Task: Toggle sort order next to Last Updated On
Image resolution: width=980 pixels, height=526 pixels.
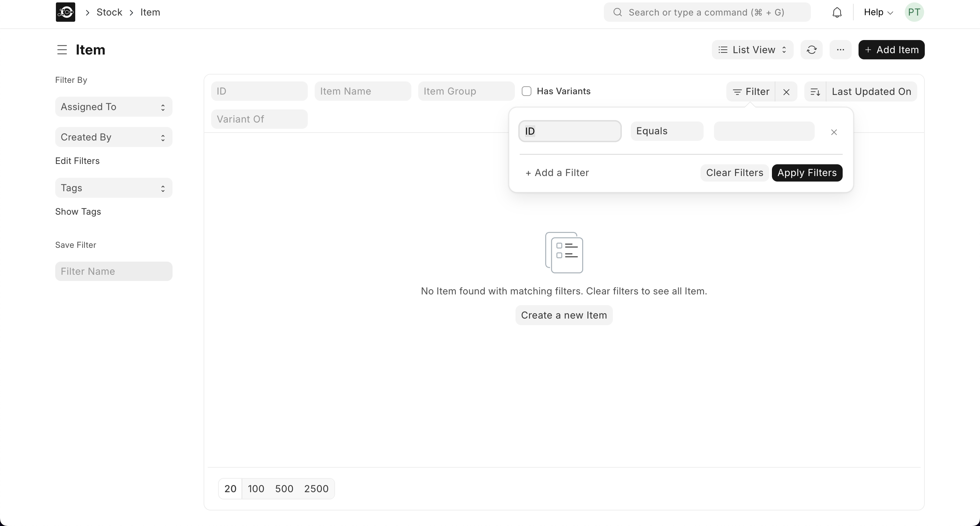Action: pyautogui.click(x=816, y=91)
